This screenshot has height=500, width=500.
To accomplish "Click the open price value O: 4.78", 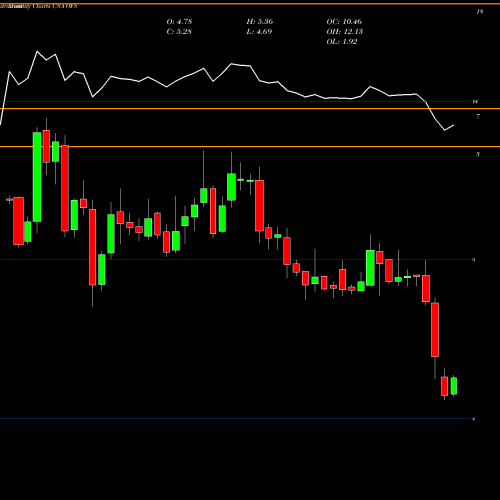I will pos(179,22).
